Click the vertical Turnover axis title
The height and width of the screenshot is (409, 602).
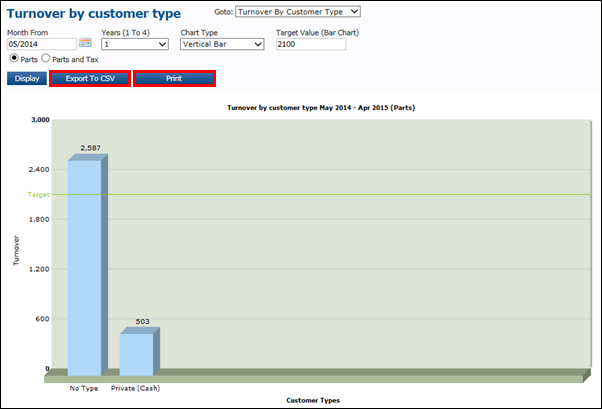click(x=16, y=250)
